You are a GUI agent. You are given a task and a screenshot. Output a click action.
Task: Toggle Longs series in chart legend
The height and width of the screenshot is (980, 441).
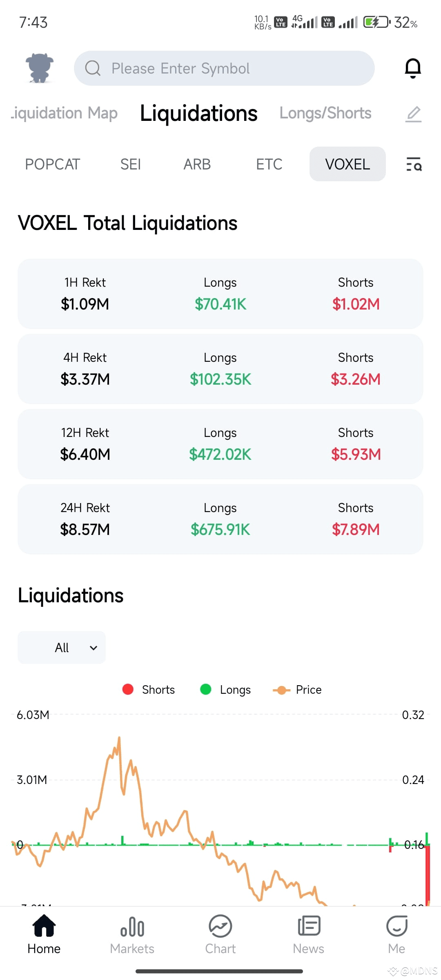pyautogui.click(x=225, y=690)
